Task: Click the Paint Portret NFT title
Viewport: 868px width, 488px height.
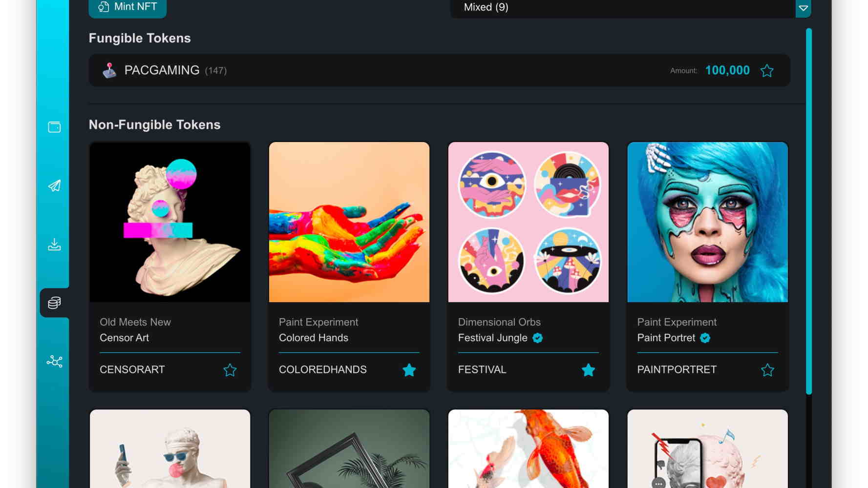Action: (666, 338)
